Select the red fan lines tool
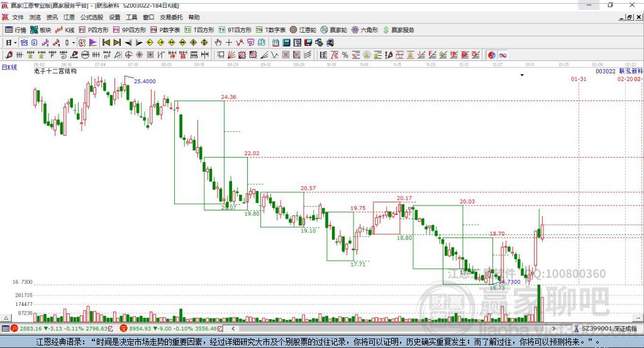This screenshot has height=348, width=644. tap(231, 55)
